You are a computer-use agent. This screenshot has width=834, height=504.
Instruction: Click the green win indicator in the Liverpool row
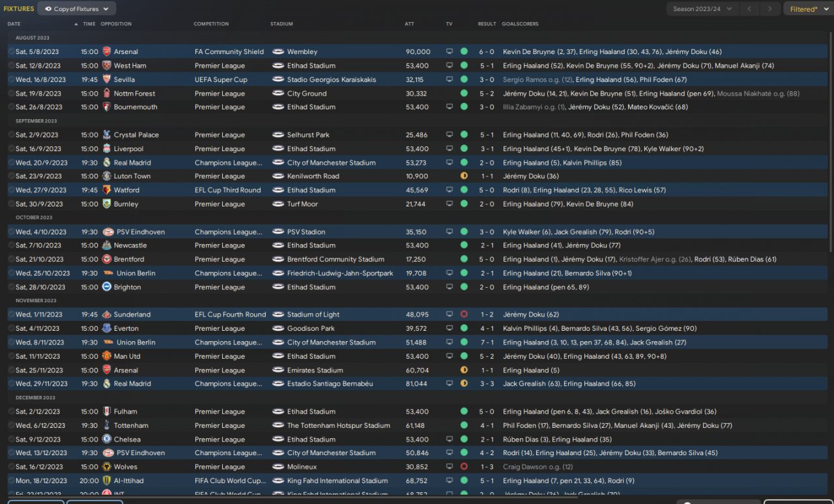click(x=464, y=149)
